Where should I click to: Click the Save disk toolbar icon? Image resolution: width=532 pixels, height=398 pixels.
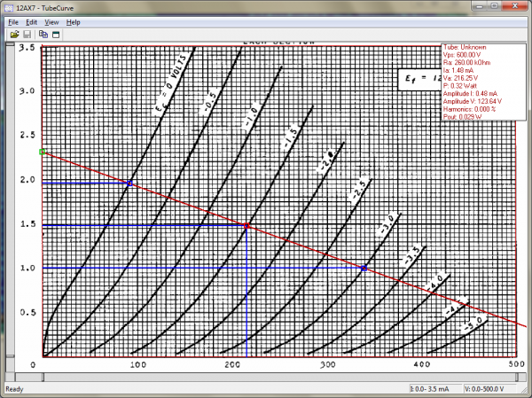click(27, 34)
